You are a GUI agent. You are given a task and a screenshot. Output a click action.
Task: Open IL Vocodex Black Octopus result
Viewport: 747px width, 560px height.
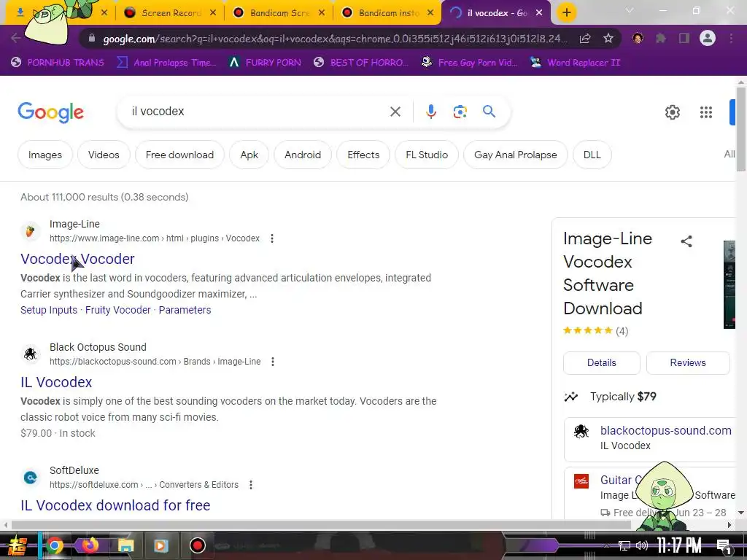[x=56, y=382]
